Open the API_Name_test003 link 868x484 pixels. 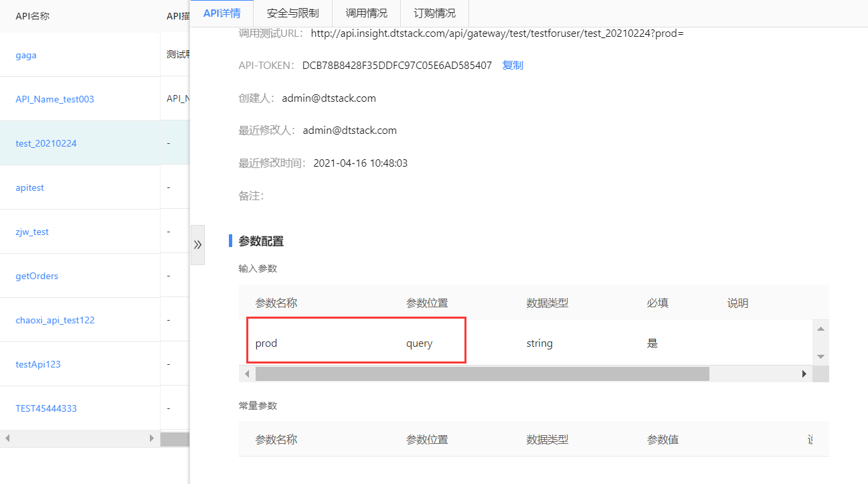click(55, 100)
